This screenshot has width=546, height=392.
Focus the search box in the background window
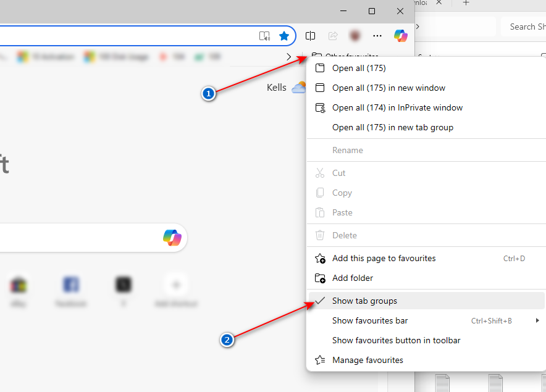coord(523,27)
